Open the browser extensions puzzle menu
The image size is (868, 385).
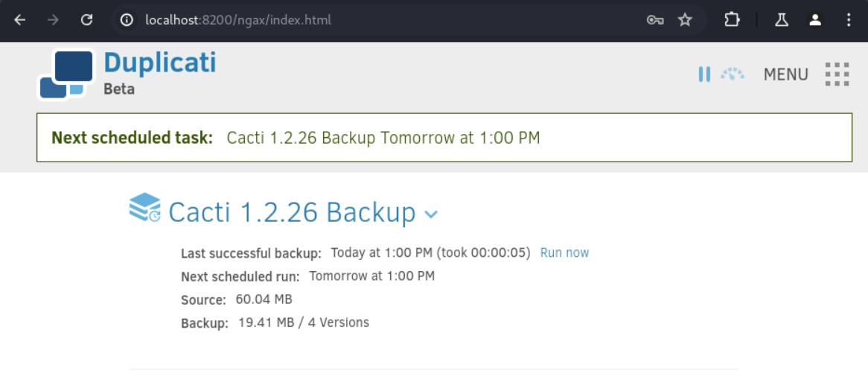[x=732, y=20]
